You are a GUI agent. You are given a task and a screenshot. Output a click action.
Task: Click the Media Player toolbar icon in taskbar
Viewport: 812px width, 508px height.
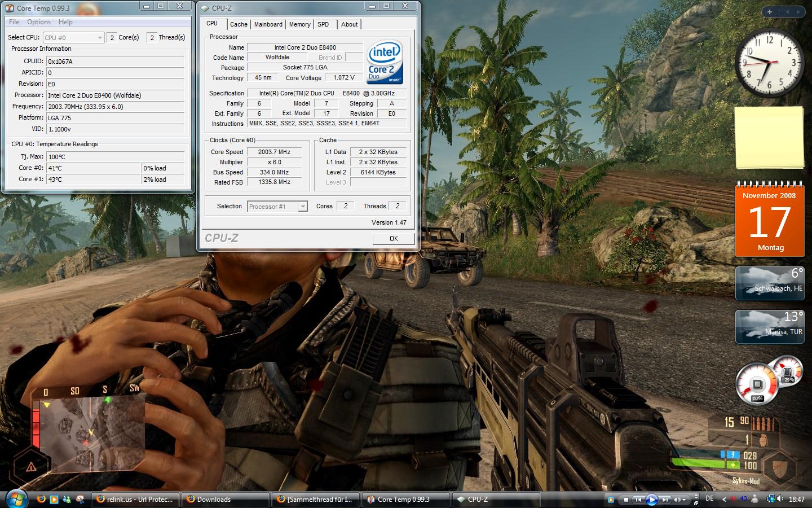click(611, 500)
